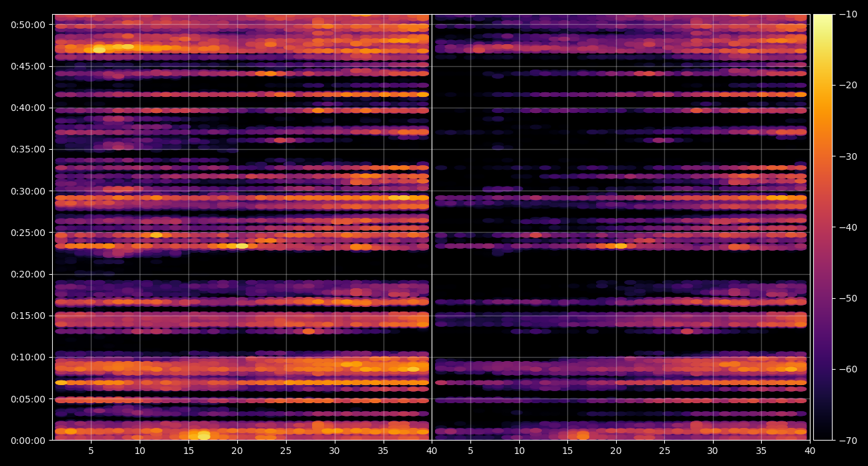Click the 0:00:00 time axis label
Image resolution: width=868 pixels, height=466 pixels.
tap(27, 441)
